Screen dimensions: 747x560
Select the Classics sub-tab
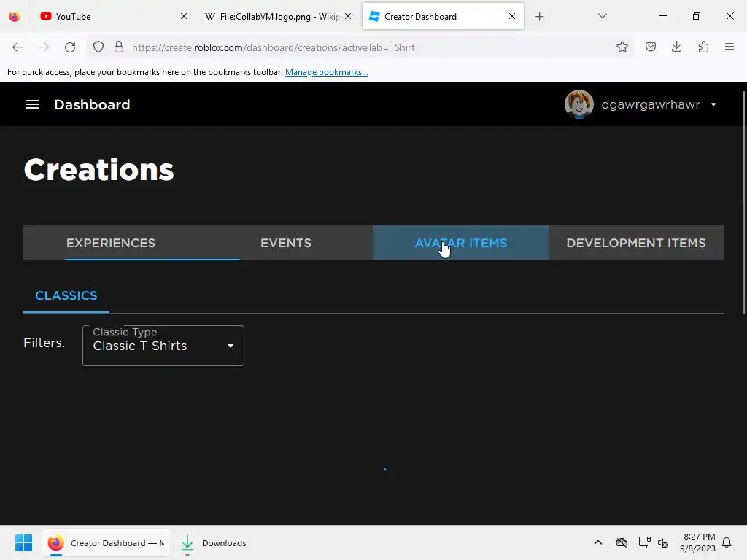pyautogui.click(x=66, y=295)
